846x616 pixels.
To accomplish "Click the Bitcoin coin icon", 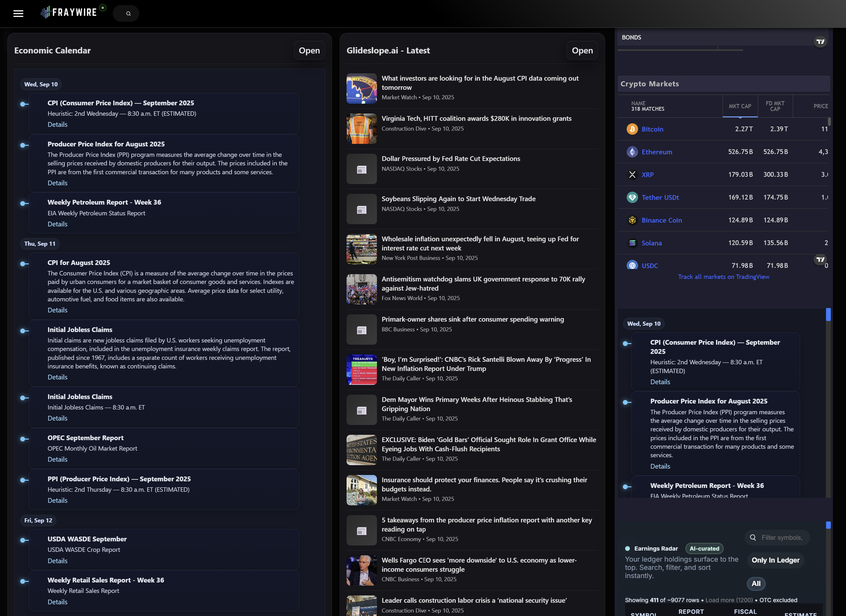I will pyautogui.click(x=632, y=129).
